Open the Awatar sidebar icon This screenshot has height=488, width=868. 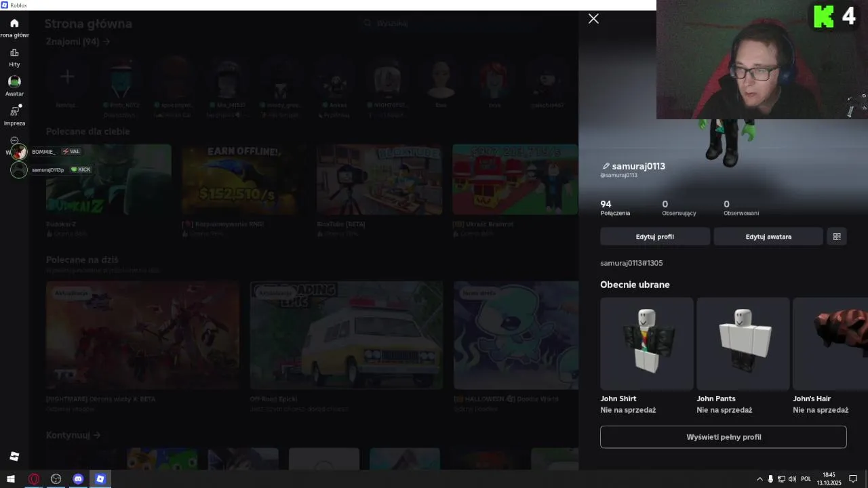point(14,85)
